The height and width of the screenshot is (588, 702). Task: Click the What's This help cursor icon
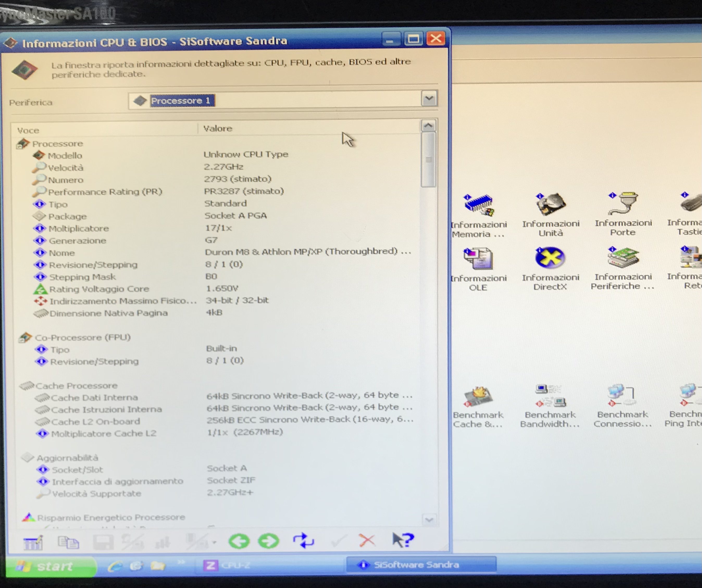403,540
